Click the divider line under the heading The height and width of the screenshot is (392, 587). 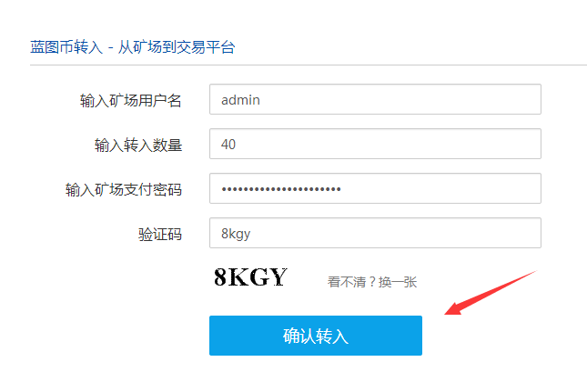[x=309, y=65]
